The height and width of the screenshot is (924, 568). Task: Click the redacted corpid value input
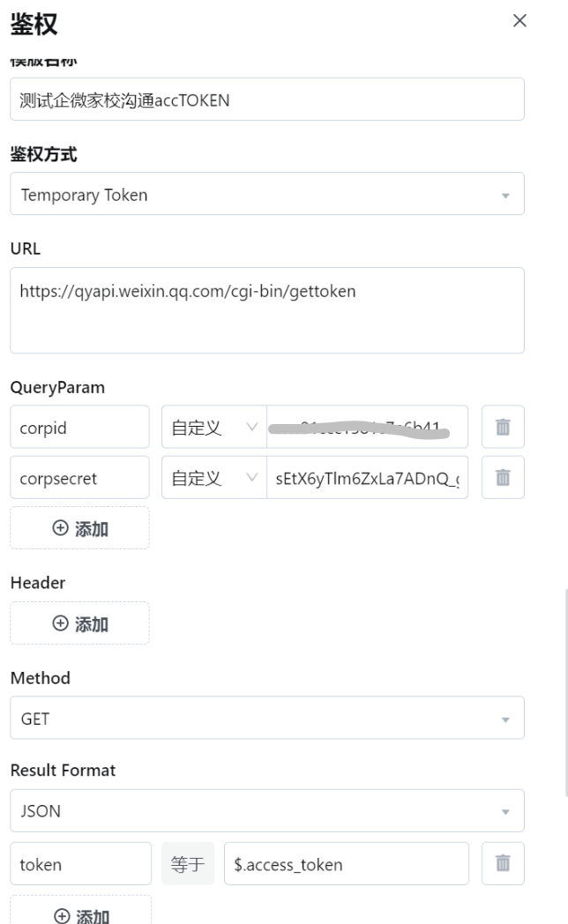pos(368,427)
